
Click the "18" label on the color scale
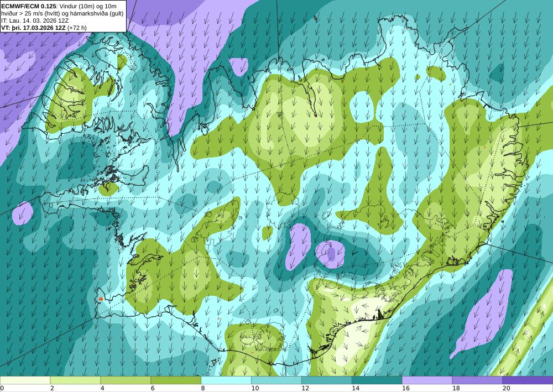[456, 388]
